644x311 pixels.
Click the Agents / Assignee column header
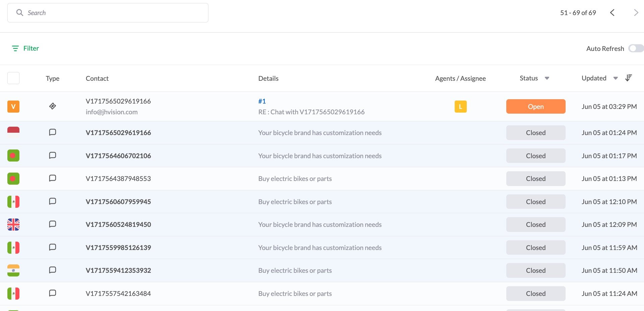(460, 78)
